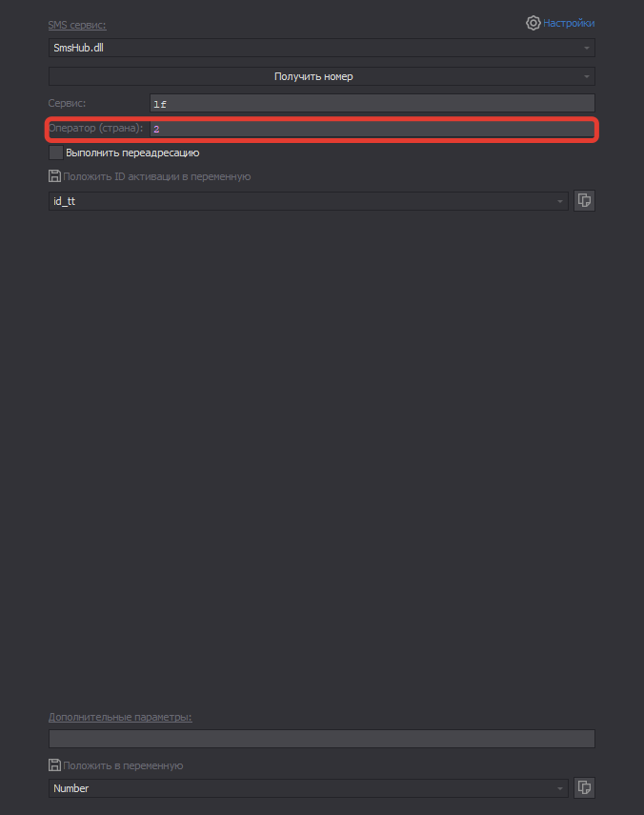Click the Положить ID активации в переменную label
Image resolution: width=644 pixels, height=815 pixels.
pyautogui.click(x=157, y=176)
